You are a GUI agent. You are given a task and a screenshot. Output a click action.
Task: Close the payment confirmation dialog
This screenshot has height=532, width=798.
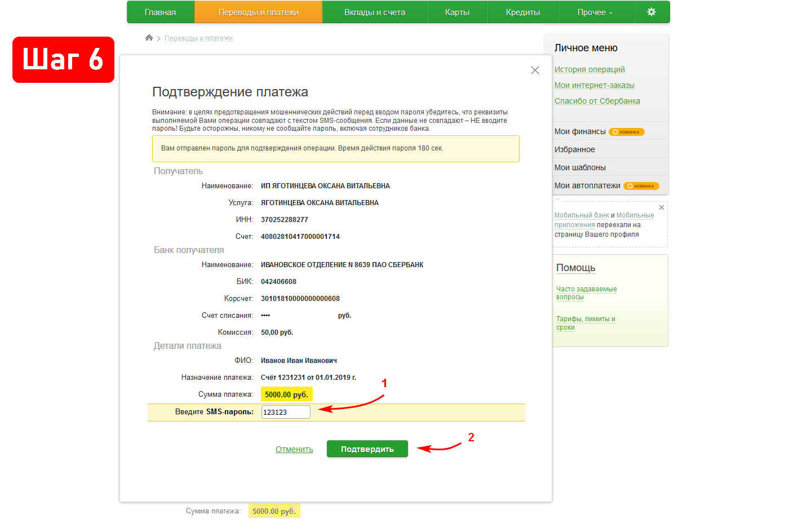pyautogui.click(x=535, y=70)
